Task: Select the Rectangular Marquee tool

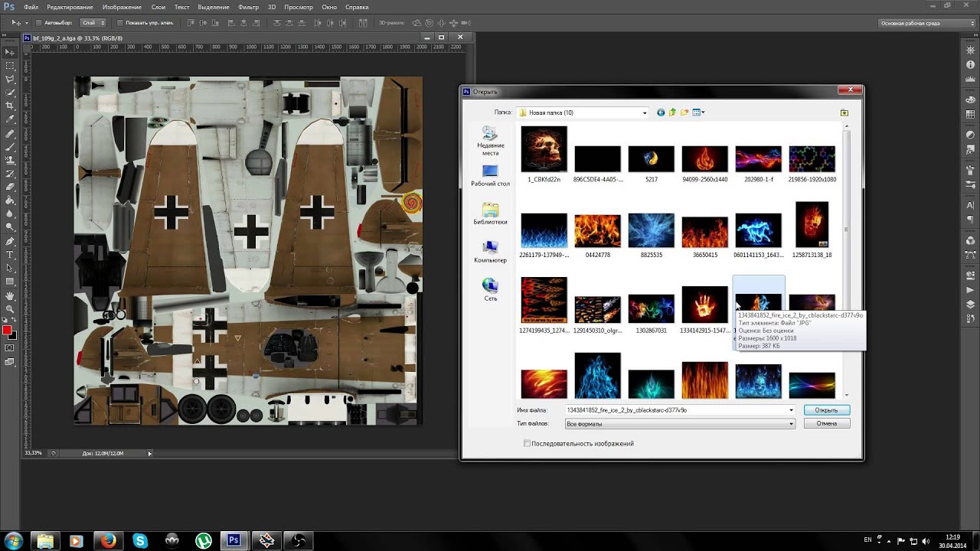Action: (x=10, y=66)
